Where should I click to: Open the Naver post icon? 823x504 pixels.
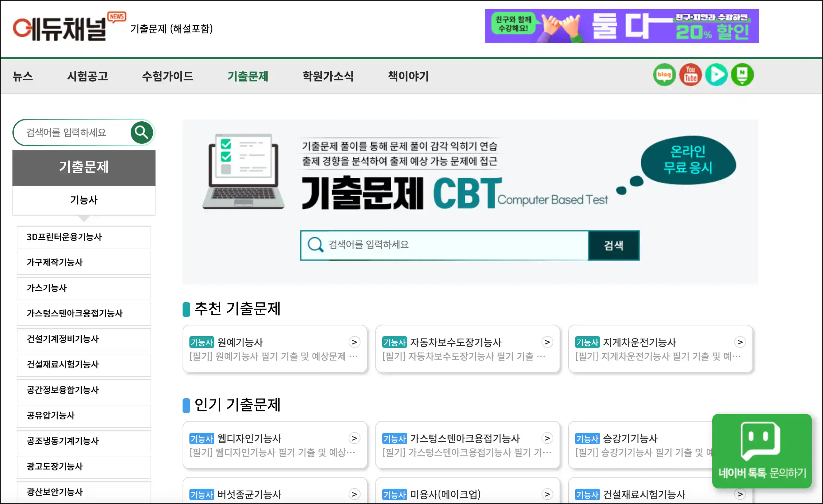point(742,75)
